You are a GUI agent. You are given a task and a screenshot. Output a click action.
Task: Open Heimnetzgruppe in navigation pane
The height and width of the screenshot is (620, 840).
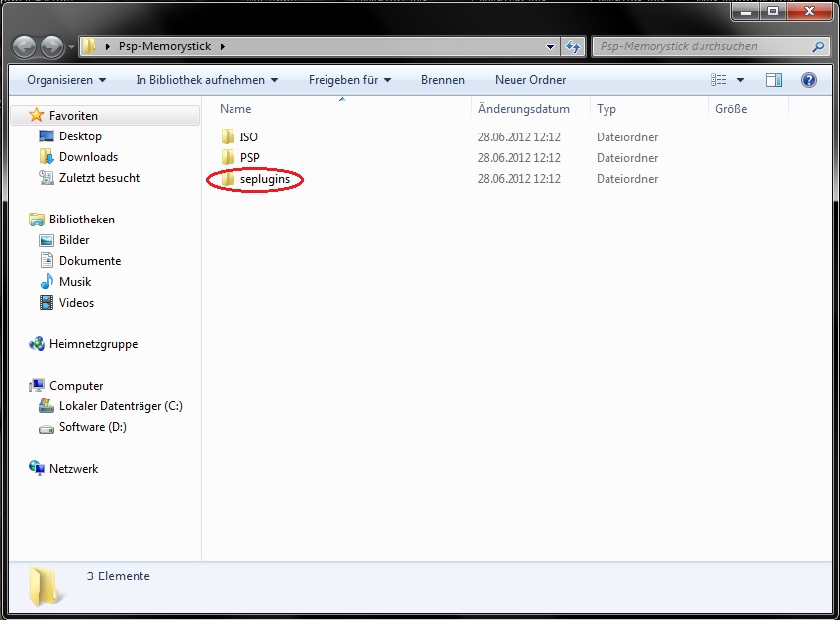[x=93, y=344]
